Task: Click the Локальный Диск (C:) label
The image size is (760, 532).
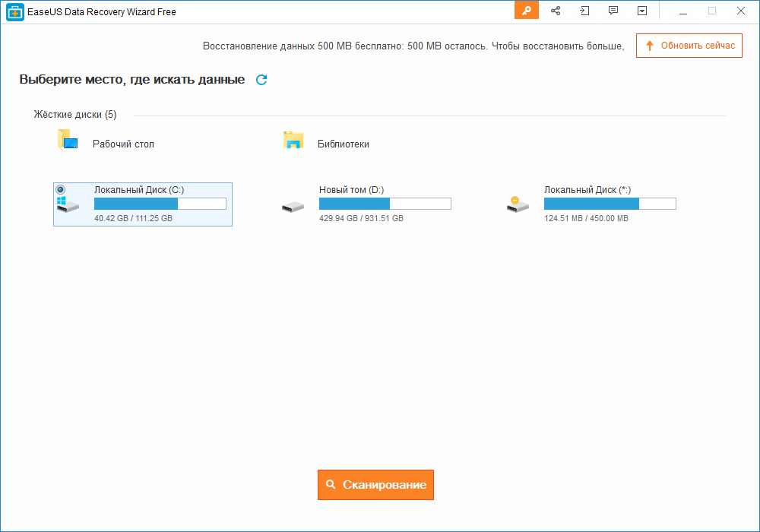Action: pos(139,190)
